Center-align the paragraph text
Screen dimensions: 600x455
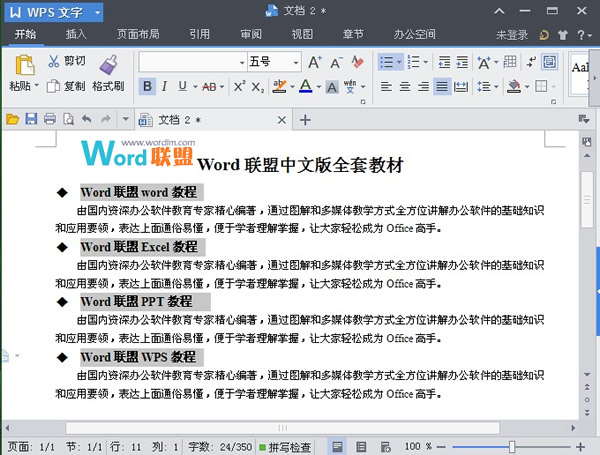point(405,87)
